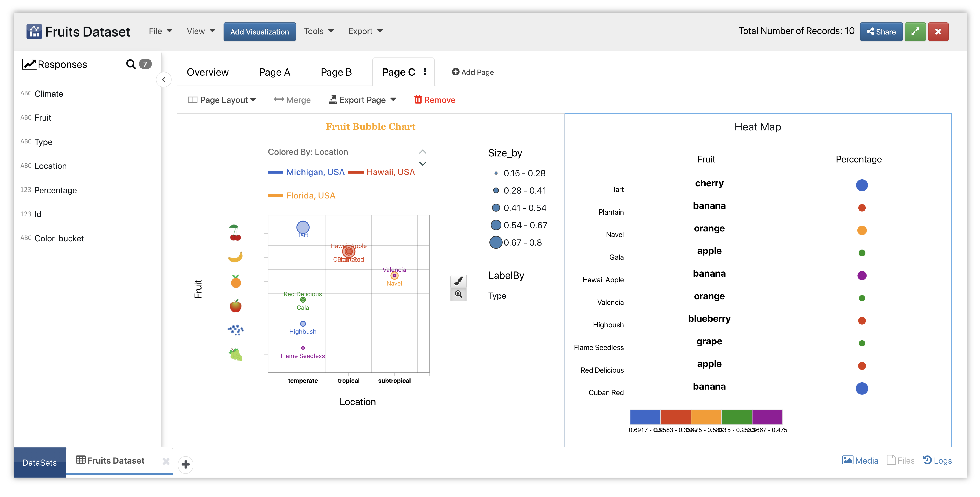The image size is (980, 497).
Task: Click the Highbush bubble in the chart
Action: (303, 324)
